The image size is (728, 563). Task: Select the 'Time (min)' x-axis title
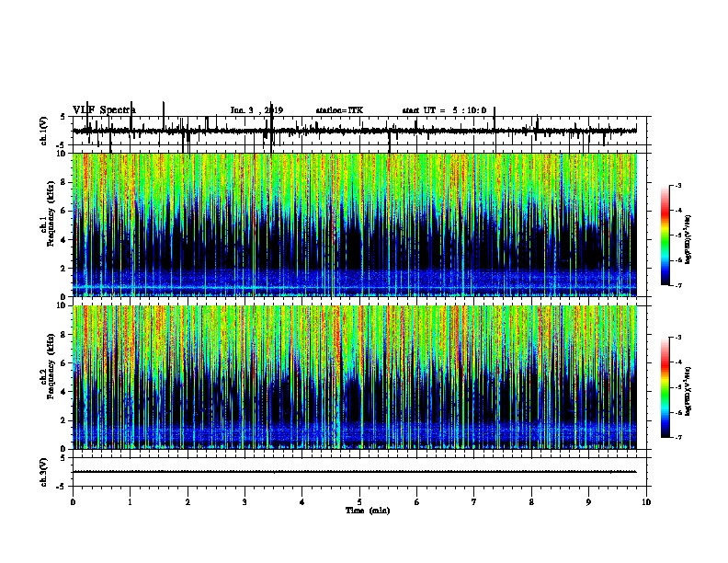pos(368,511)
